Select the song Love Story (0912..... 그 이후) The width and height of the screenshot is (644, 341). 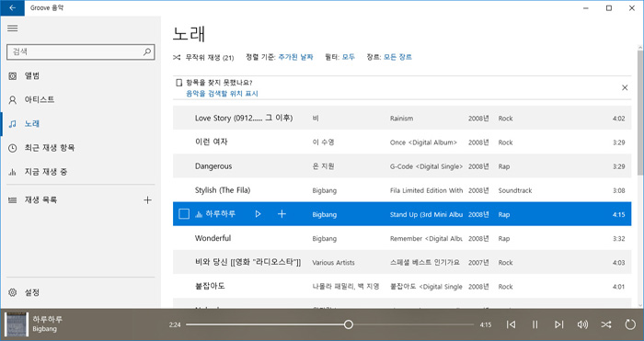tap(244, 119)
